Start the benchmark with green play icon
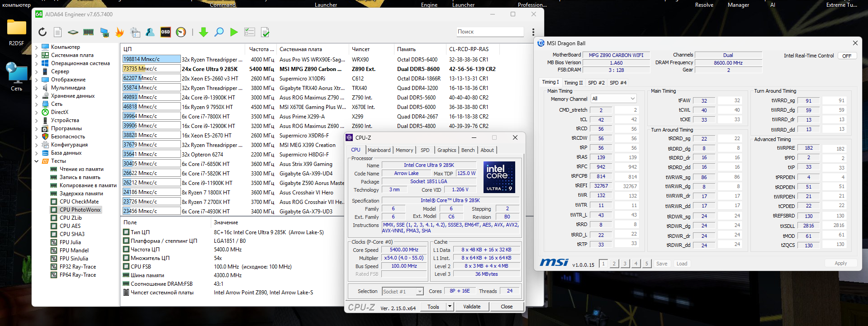Viewport: 868px width, 326px height. pyautogui.click(x=234, y=32)
